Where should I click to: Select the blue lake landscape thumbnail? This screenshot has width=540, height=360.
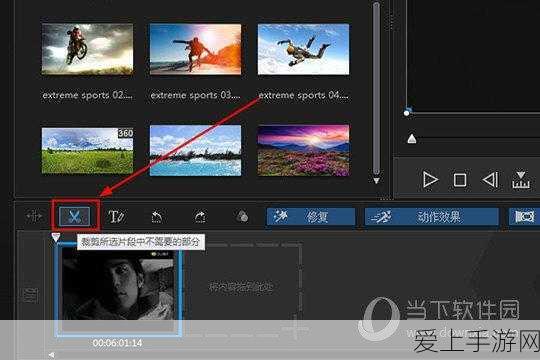(x=195, y=151)
